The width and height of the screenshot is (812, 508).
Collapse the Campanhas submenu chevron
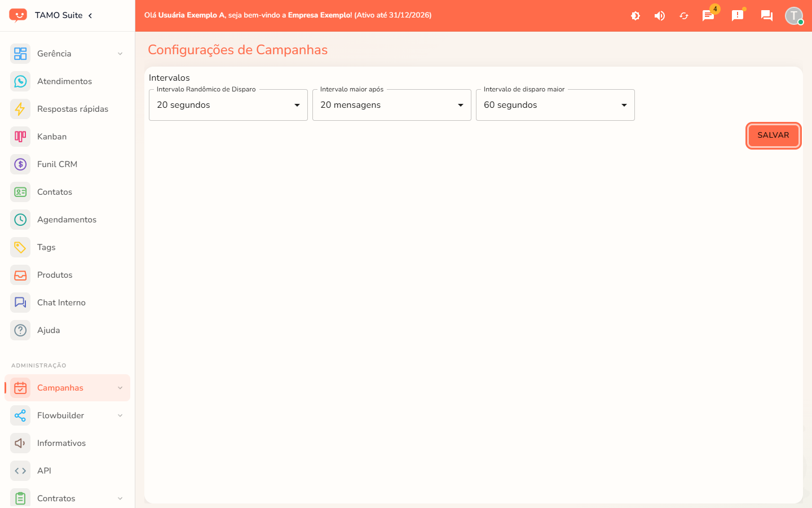coord(120,388)
